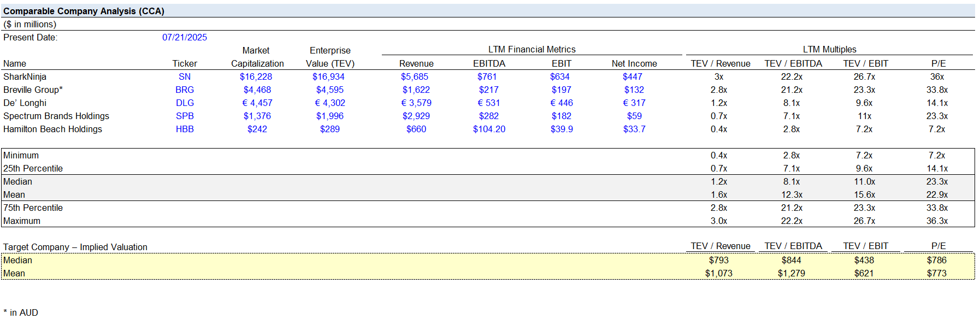980x325 pixels.
Task: Select the Target Company – Implied Valuation heading
Action: click(75, 247)
